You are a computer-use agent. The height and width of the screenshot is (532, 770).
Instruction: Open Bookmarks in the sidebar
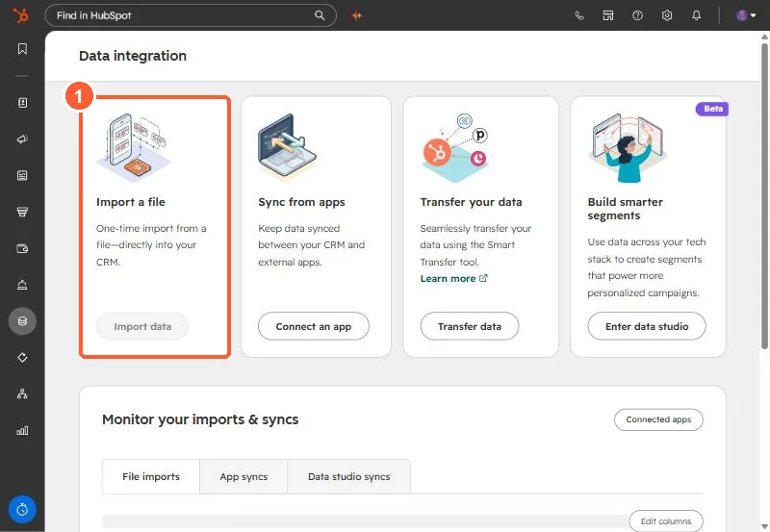pos(22,49)
